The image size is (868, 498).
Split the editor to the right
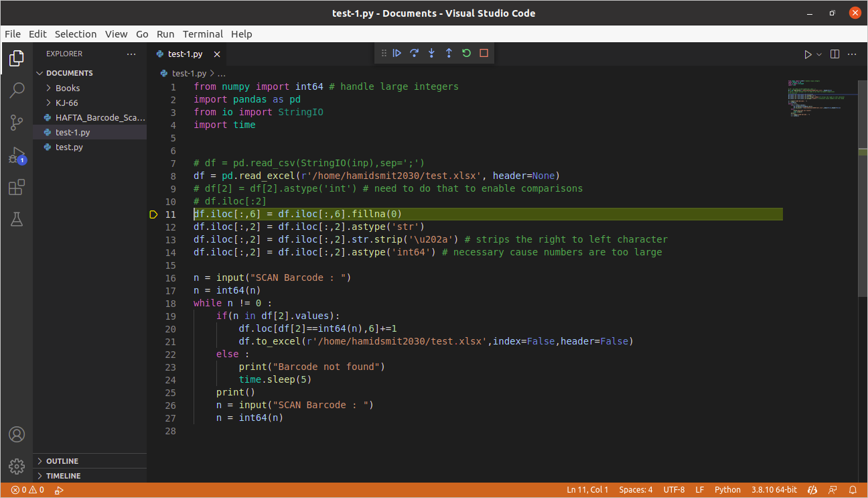pos(835,54)
